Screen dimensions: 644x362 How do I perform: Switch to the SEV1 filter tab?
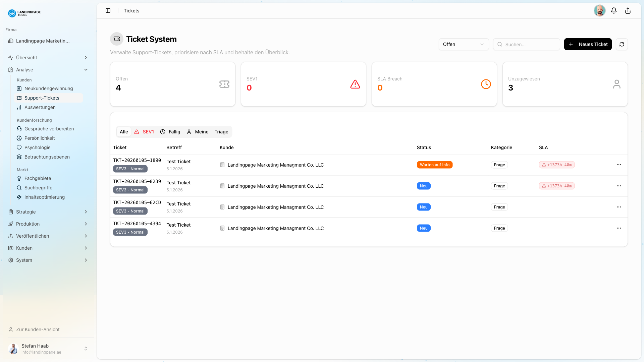[144, 132]
